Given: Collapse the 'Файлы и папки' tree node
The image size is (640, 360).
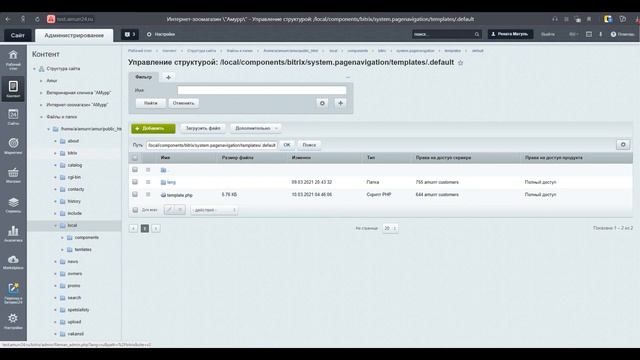Looking at the screenshot, I should [x=41, y=117].
